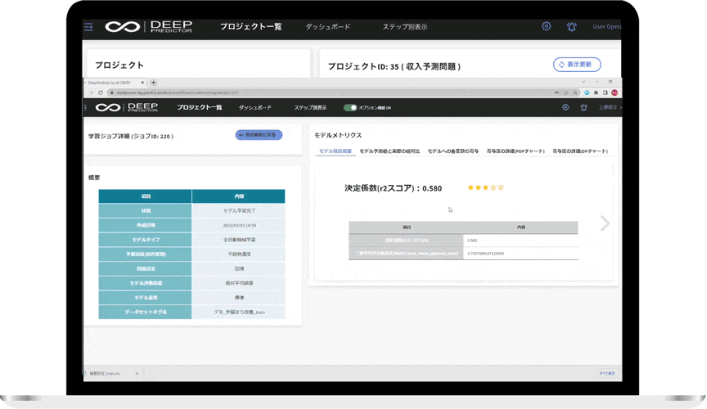Image resolution: width=707 pixels, height=409 pixels.
Task: Show the next metrics panel with right chevron
Action: coord(604,223)
